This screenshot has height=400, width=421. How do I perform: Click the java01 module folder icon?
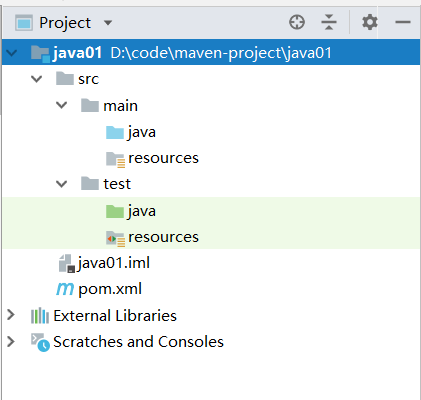[40, 54]
